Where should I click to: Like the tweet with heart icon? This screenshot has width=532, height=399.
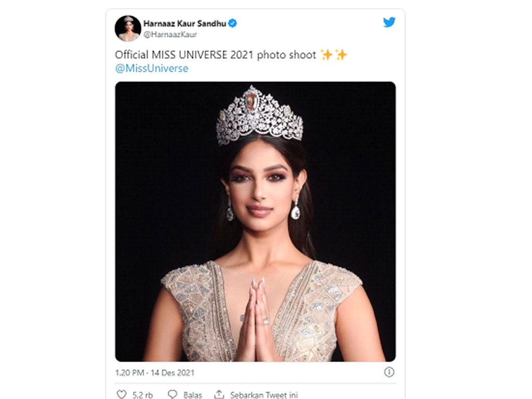[x=122, y=394]
